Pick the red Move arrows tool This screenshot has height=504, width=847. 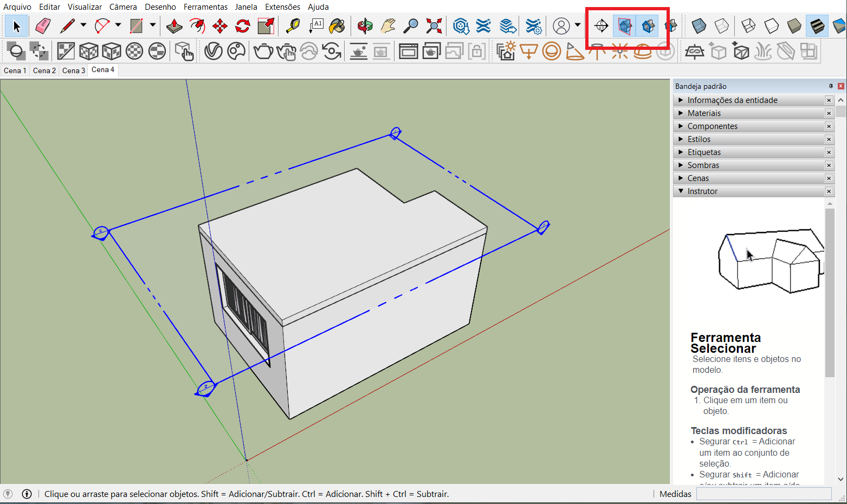coord(220,26)
